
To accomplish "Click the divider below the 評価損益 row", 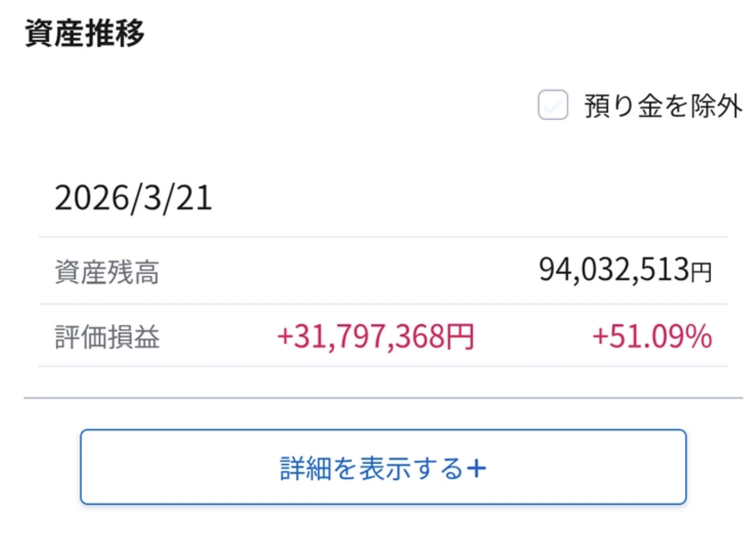I will tap(382, 366).
